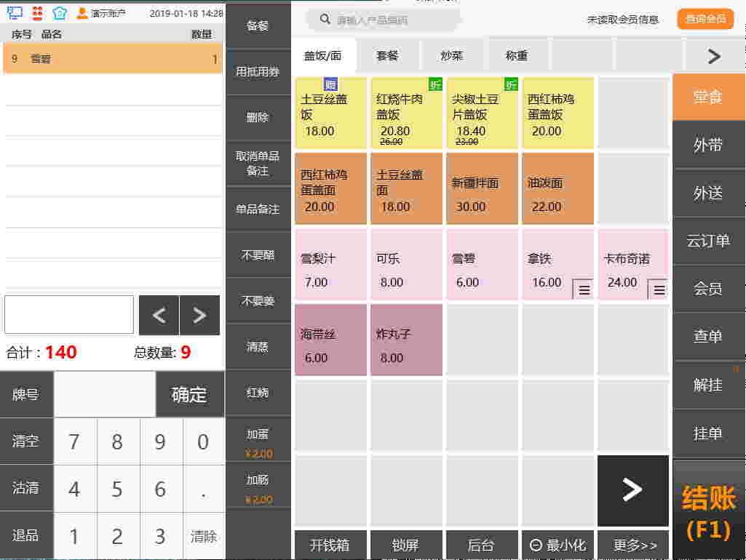Click 开钱箱 to open the cash drawer
Image resolution: width=746 pixels, height=560 pixels.
pos(330,544)
